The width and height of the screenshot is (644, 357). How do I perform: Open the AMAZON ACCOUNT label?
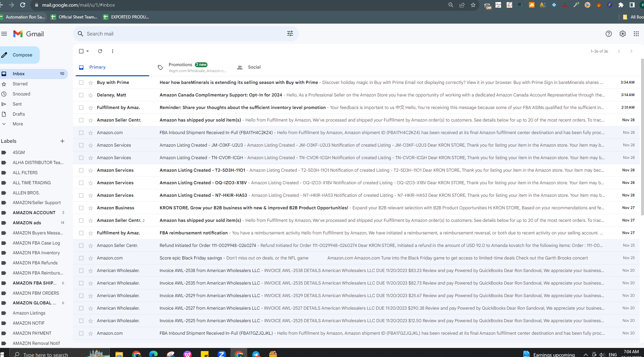click(x=33, y=213)
